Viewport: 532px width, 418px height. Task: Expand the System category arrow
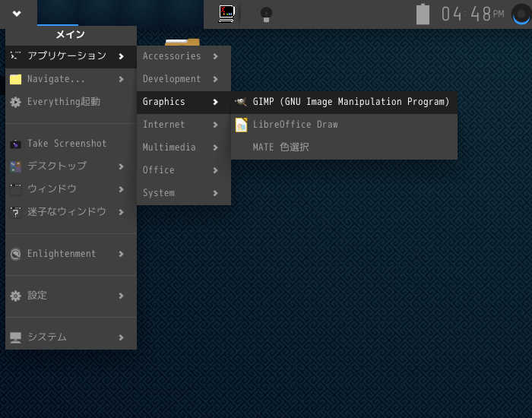tap(215, 193)
